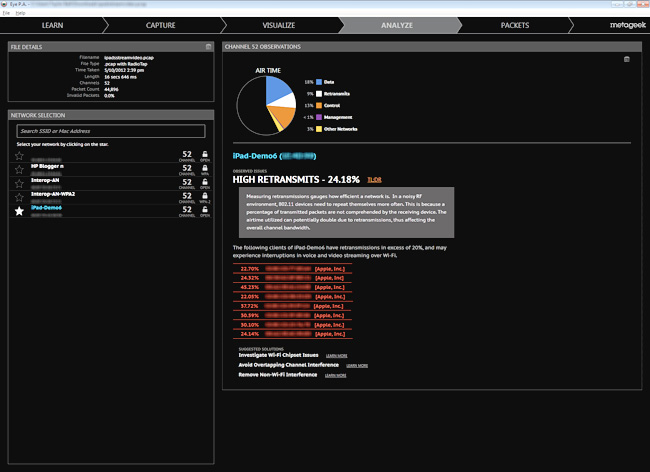The image size is (650, 472).
Task: Toggle the star for Interop-AN-WPA2 network
Action: tap(19, 197)
